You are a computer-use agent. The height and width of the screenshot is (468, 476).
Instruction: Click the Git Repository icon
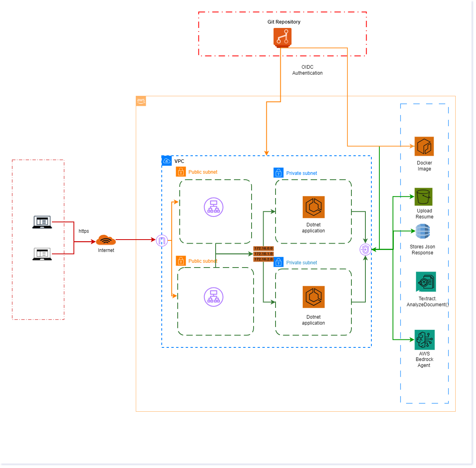point(282,38)
